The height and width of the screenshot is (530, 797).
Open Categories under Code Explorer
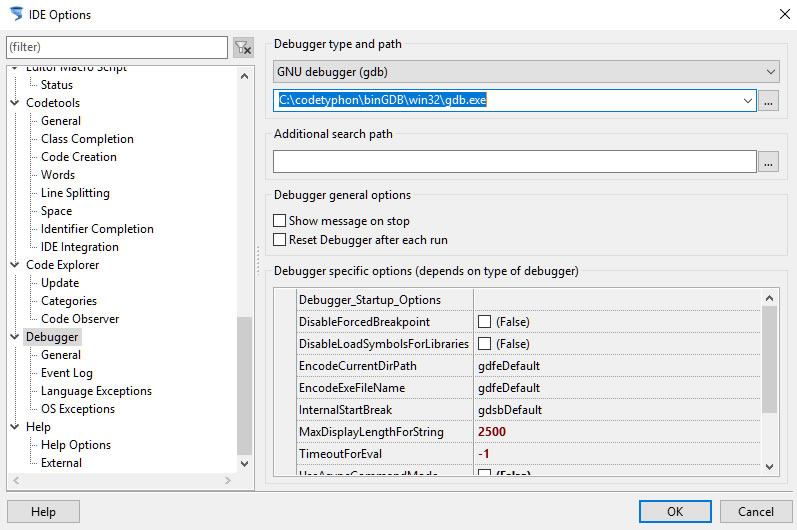69,301
